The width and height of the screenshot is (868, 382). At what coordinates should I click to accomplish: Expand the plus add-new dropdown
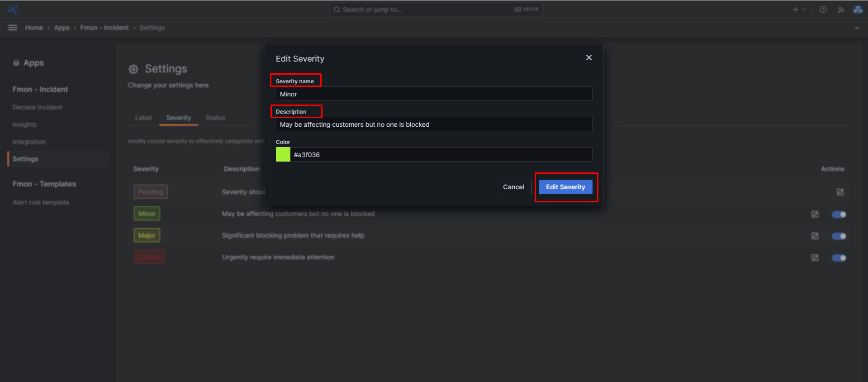pyautogui.click(x=798, y=10)
